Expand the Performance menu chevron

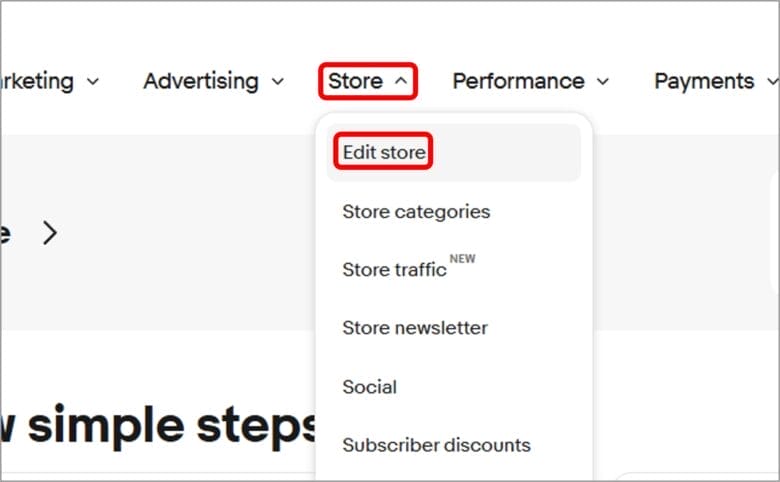[x=603, y=82]
